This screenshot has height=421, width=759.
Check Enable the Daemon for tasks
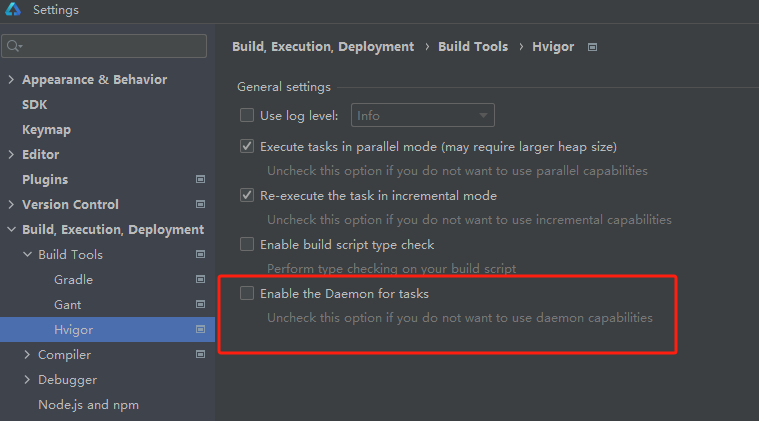[x=247, y=293]
